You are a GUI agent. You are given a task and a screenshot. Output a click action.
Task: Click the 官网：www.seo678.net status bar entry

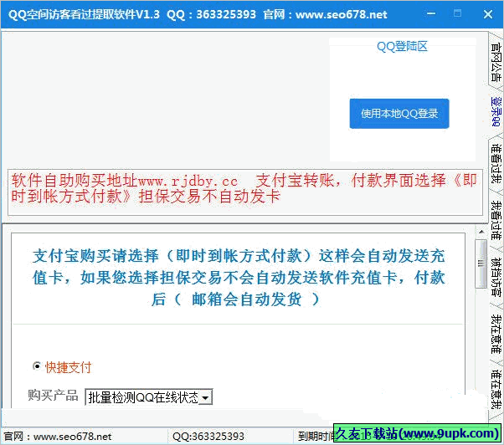pyautogui.click(x=58, y=437)
